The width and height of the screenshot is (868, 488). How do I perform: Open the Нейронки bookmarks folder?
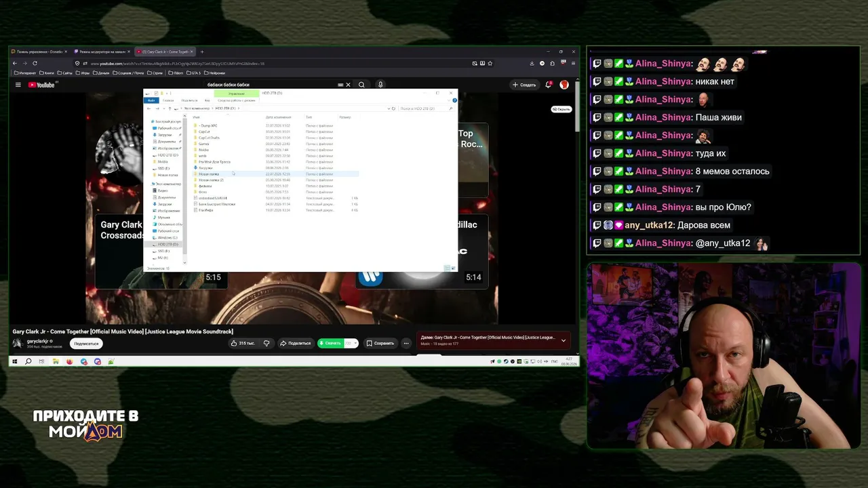214,73
